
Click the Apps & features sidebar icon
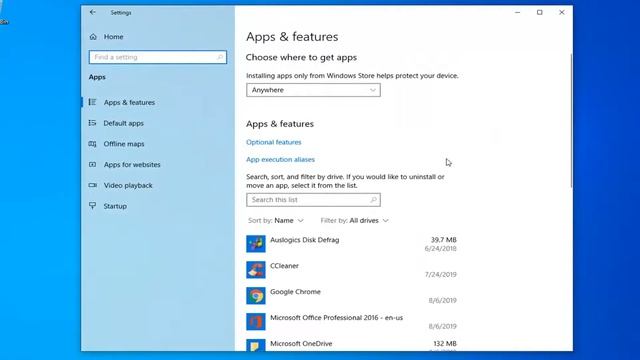click(93, 102)
